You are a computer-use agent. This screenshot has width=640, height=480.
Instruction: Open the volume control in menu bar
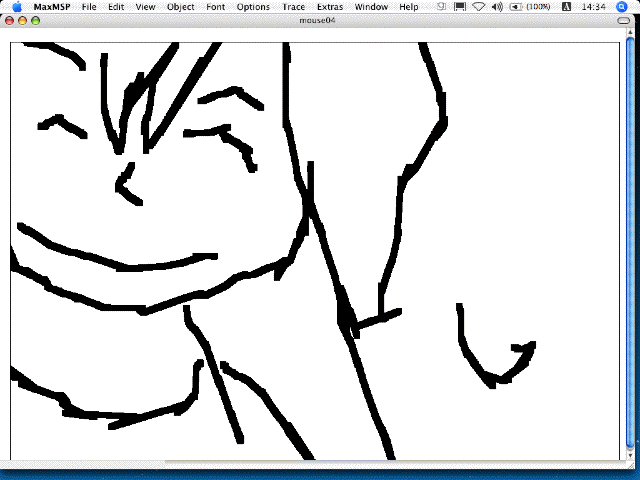click(x=497, y=7)
